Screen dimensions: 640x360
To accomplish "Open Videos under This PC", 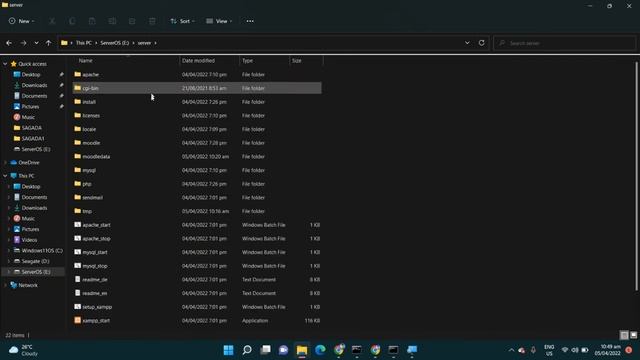I will pyautogui.click(x=29, y=240).
